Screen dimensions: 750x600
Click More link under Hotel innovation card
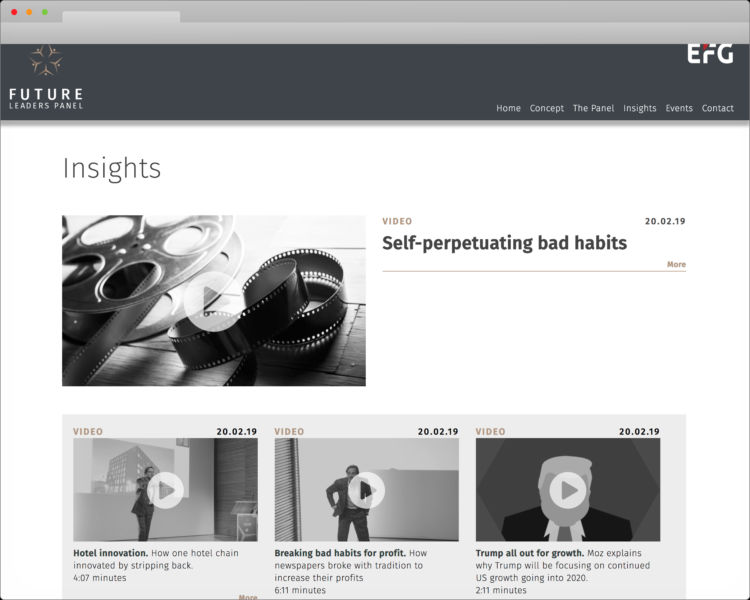click(x=248, y=597)
